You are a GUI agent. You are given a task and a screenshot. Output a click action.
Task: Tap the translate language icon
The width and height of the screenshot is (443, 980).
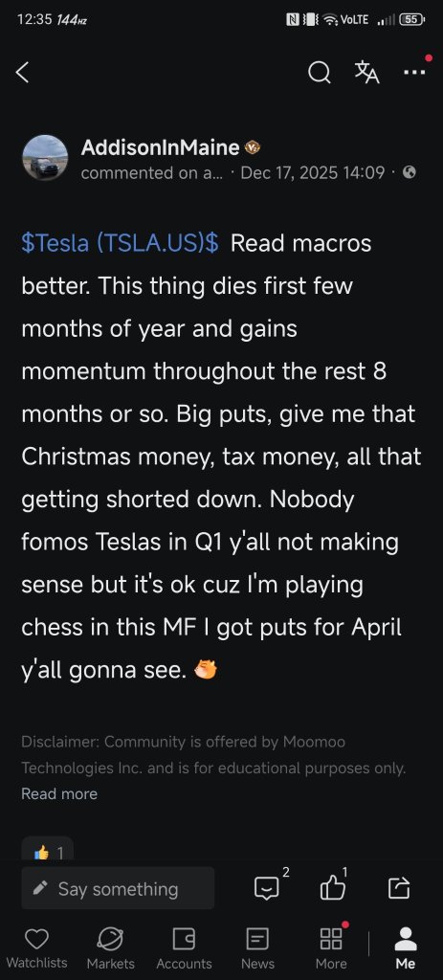[366, 73]
